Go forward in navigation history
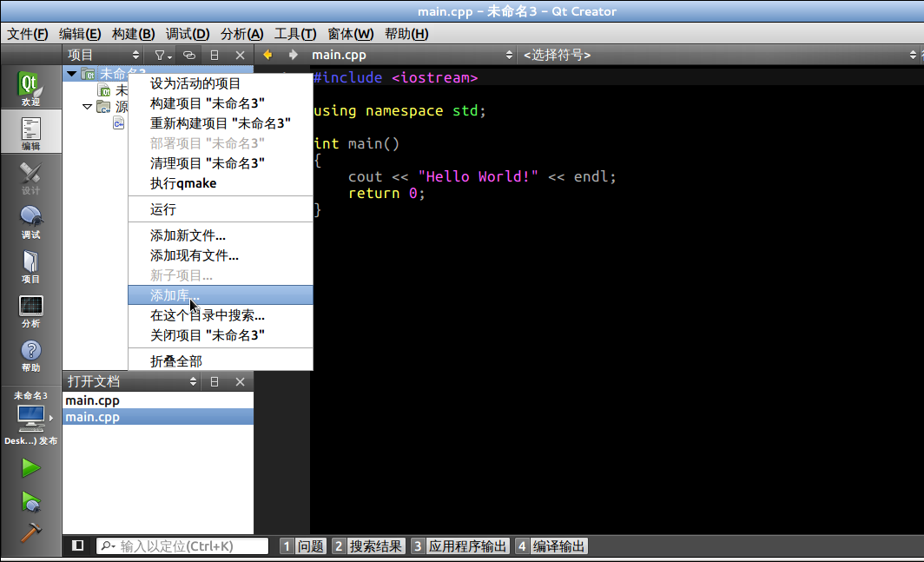This screenshot has height=562, width=924. tap(293, 55)
